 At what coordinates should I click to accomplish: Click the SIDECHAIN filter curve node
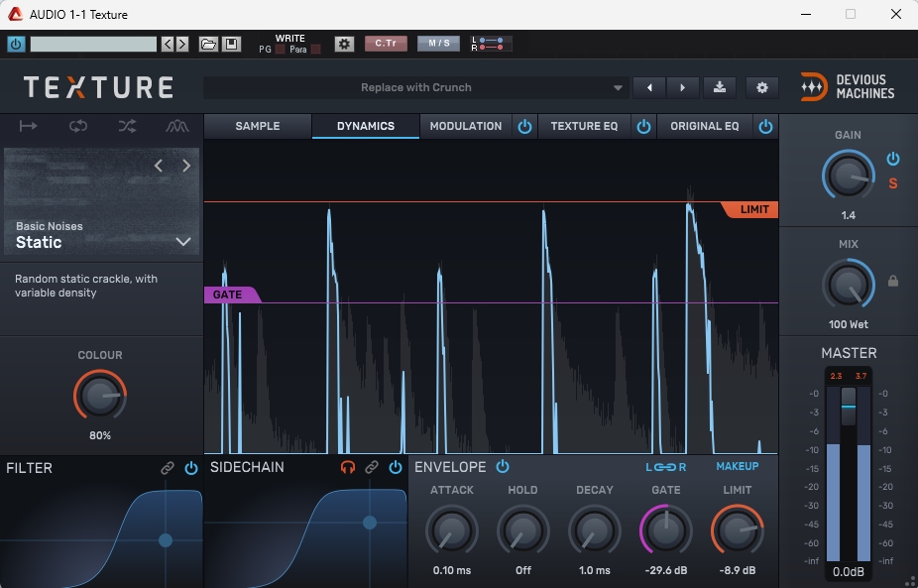click(x=370, y=523)
